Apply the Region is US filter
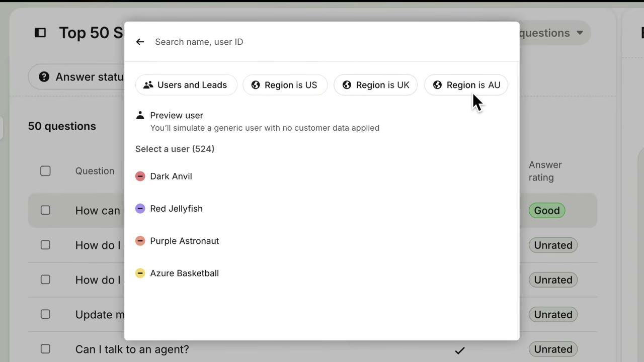The height and width of the screenshot is (362, 644). [x=285, y=85]
